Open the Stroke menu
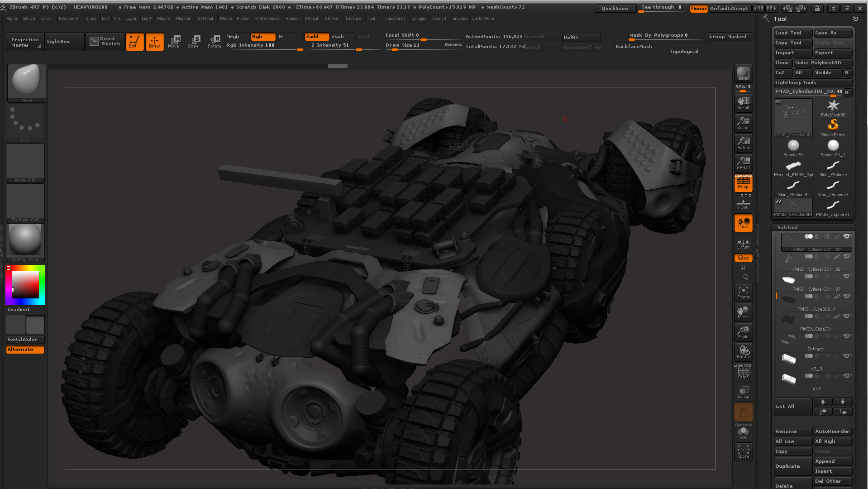The image size is (868, 489). click(x=331, y=19)
